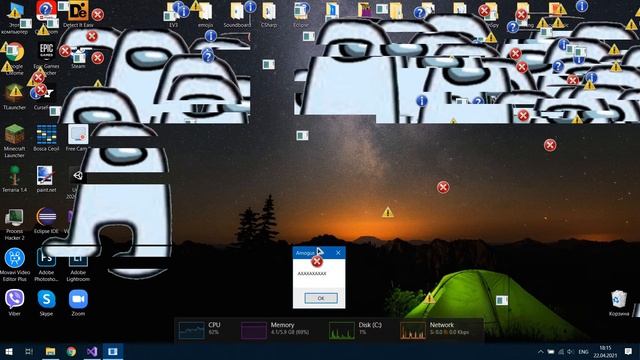Select the EV3 folder icon
The image size is (640, 360).
pos(173,15)
